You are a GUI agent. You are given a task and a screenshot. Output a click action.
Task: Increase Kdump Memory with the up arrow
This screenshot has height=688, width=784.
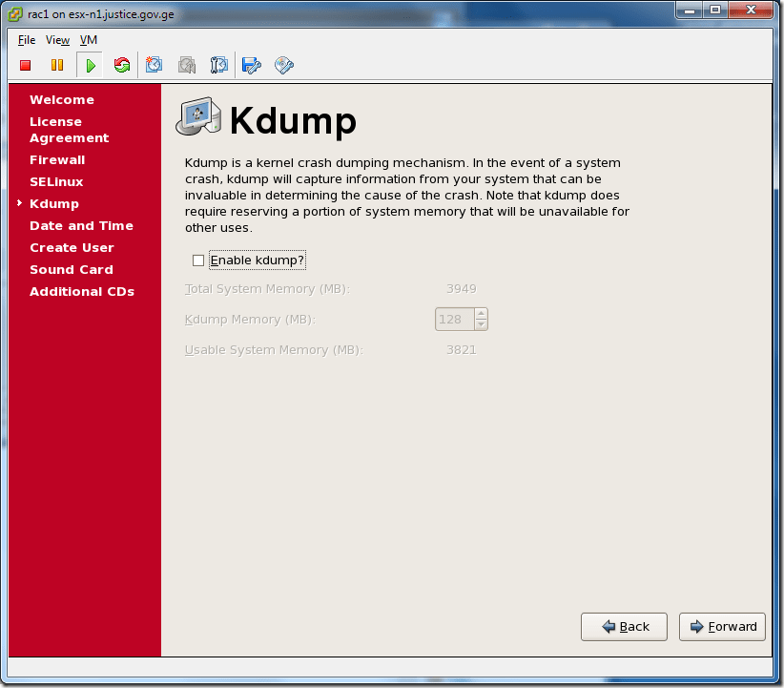(x=481, y=314)
